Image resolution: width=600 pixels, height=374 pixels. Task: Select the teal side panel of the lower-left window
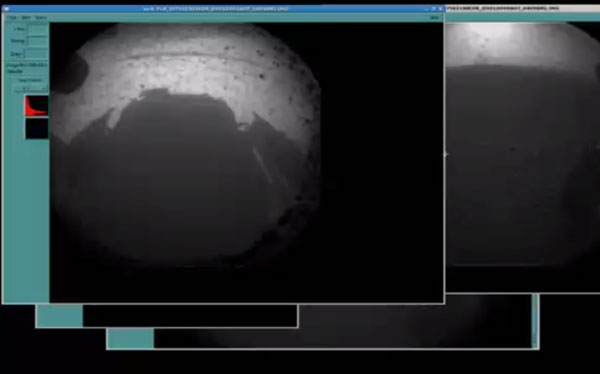[x=59, y=316]
